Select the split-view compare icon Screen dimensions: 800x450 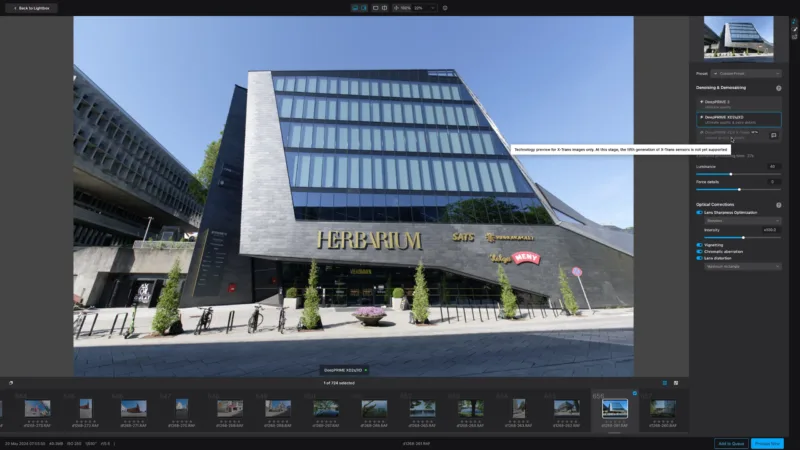tap(384, 8)
